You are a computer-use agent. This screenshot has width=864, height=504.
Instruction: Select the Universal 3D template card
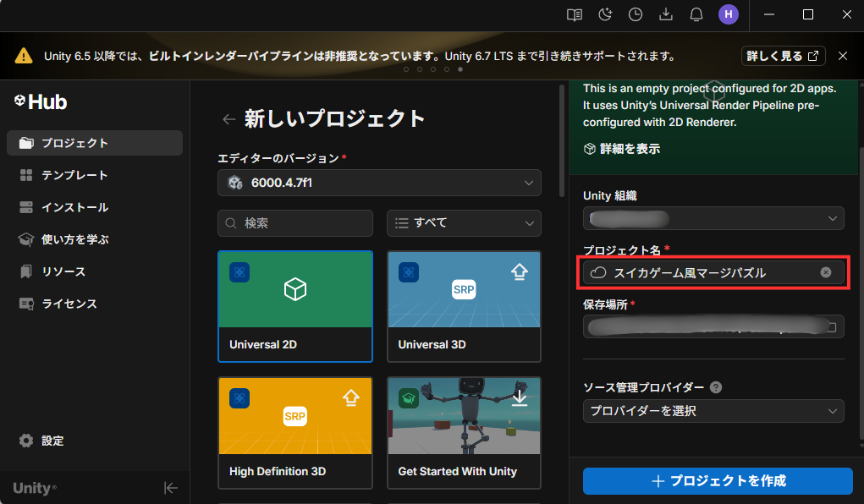click(x=464, y=306)
